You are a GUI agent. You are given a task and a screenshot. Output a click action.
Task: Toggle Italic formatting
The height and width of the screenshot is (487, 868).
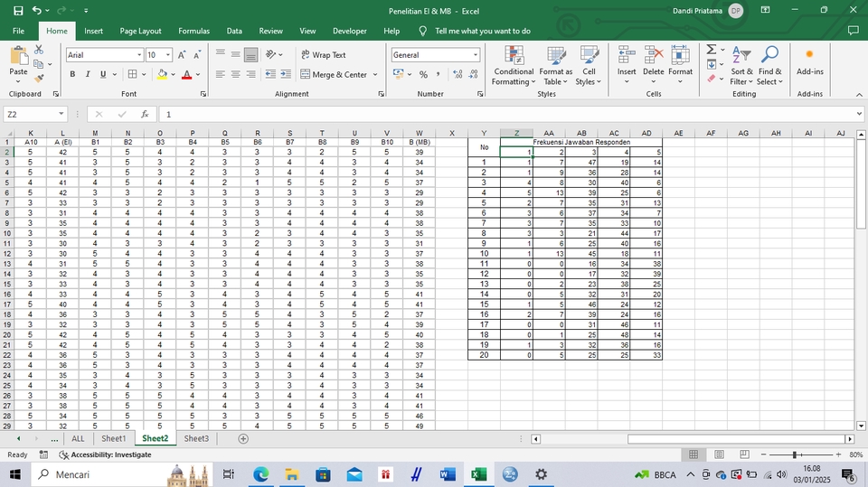click(x=88, y=74)
